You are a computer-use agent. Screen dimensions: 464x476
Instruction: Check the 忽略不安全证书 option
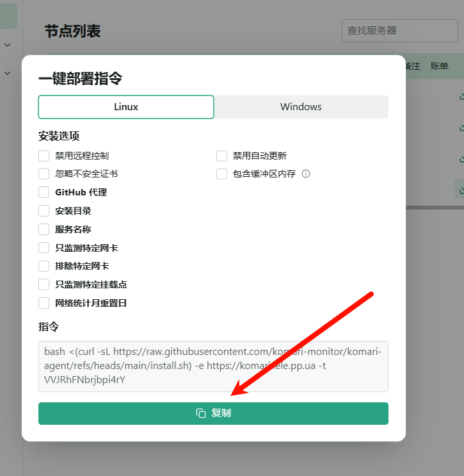pyautogui.click(x=44, y=174)
